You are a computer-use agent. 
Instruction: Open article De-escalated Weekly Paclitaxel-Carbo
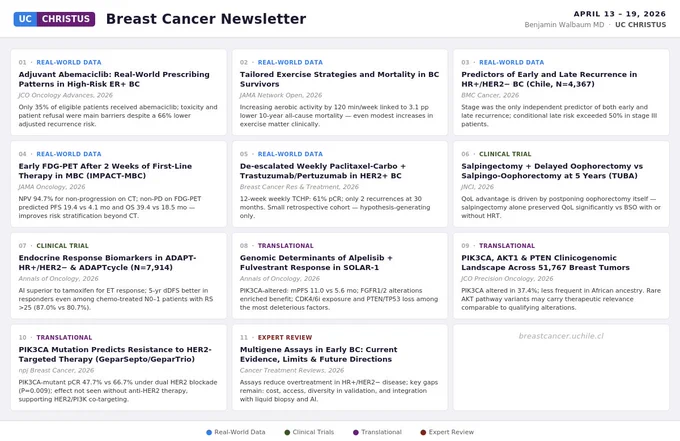point(323,171)
